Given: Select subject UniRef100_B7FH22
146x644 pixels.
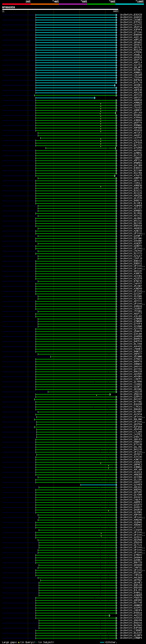Looking at the screenshot, I should point(131,22).
